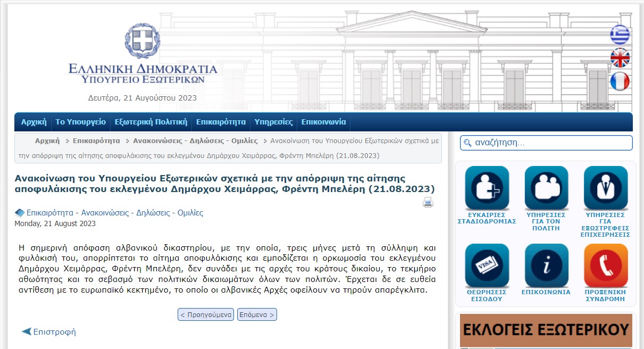
Task: Open the entry visas icon
Action: [x=487, y=265]
